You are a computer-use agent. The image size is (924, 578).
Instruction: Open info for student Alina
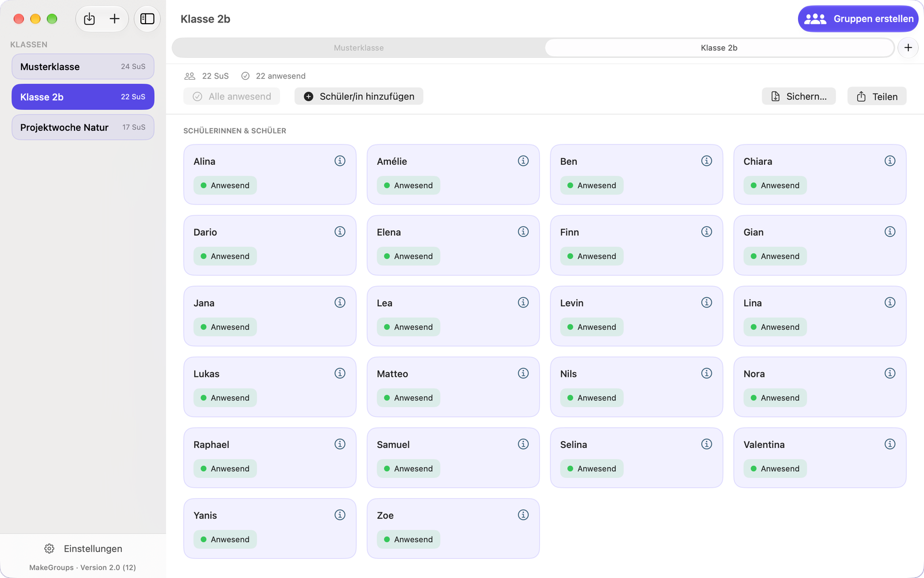click(x=340, y=161)
